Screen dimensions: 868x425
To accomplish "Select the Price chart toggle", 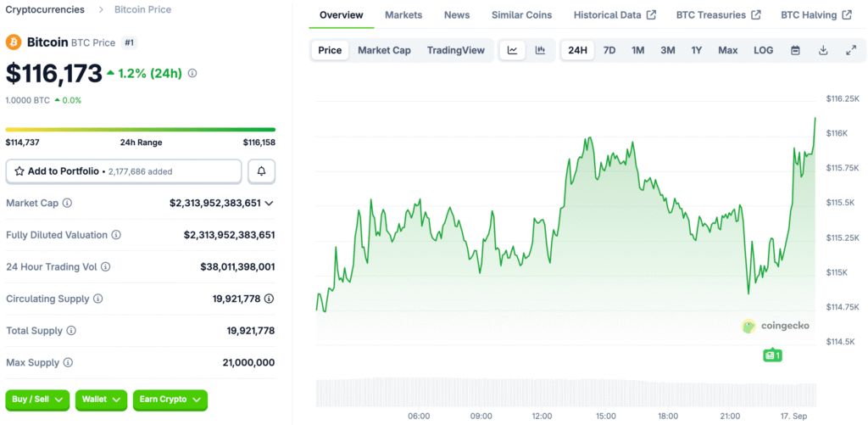I will pos(330,50).
